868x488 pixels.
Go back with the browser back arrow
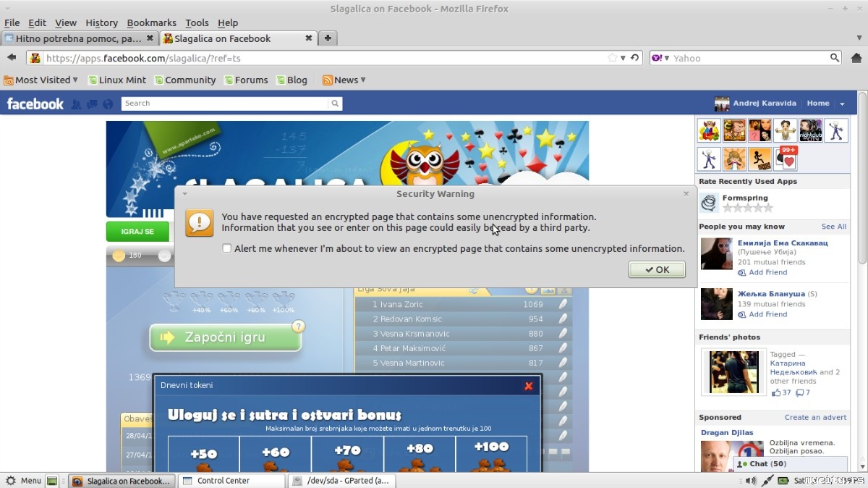tap(12, 58)
